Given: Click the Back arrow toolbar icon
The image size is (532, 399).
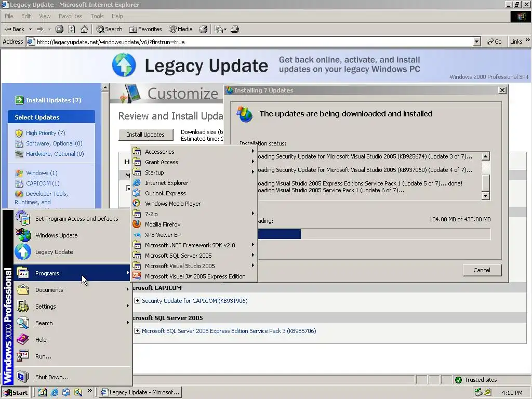Looking at the screenshot, I should pyautogui.click(x=14, y=29).
